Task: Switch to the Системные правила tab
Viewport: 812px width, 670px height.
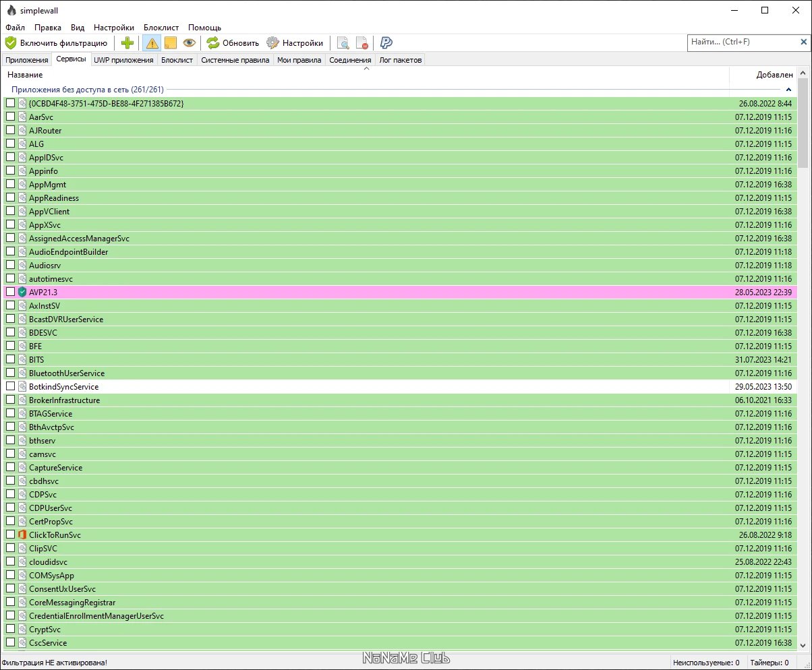Action: (235, 60)
